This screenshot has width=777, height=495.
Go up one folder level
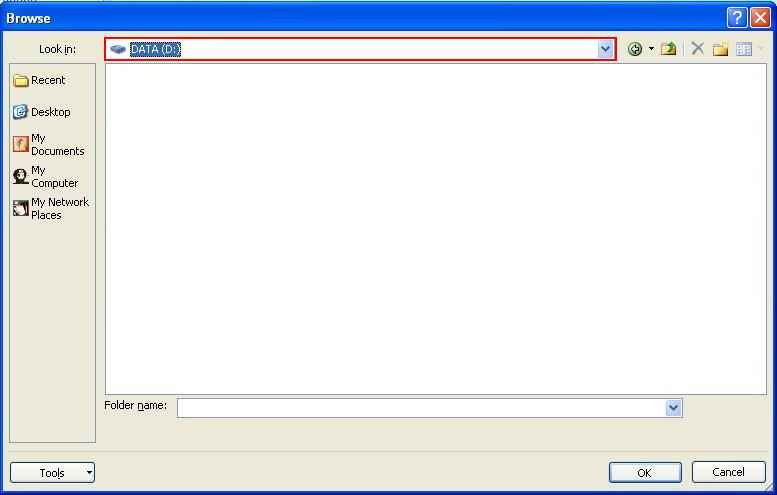click(x=668, y=49)
